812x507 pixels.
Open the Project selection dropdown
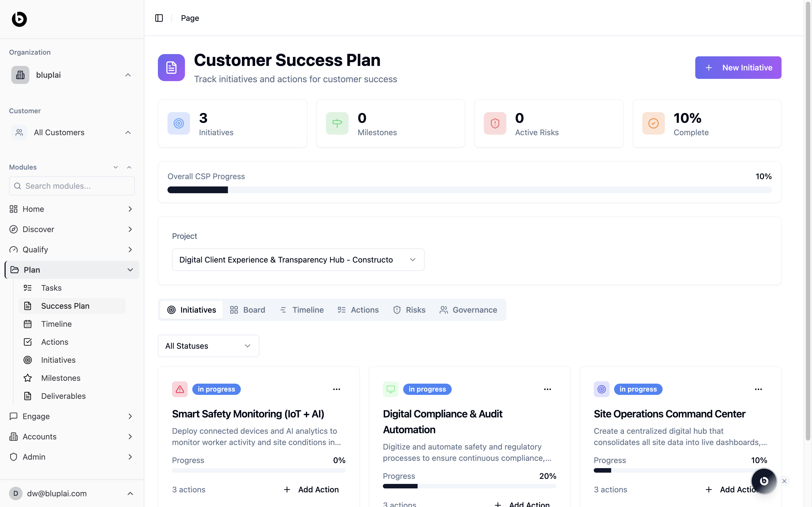coord(298,260)
